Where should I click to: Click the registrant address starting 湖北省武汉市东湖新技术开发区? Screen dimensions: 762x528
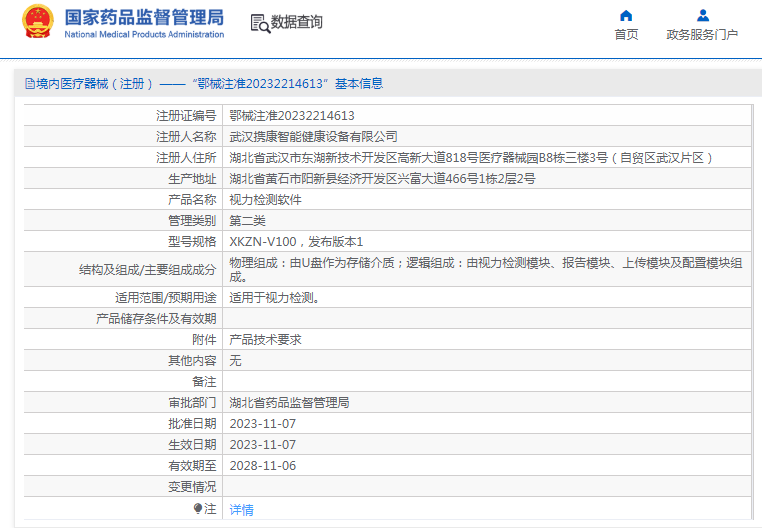pyautogui.click(x=471, y=158)
